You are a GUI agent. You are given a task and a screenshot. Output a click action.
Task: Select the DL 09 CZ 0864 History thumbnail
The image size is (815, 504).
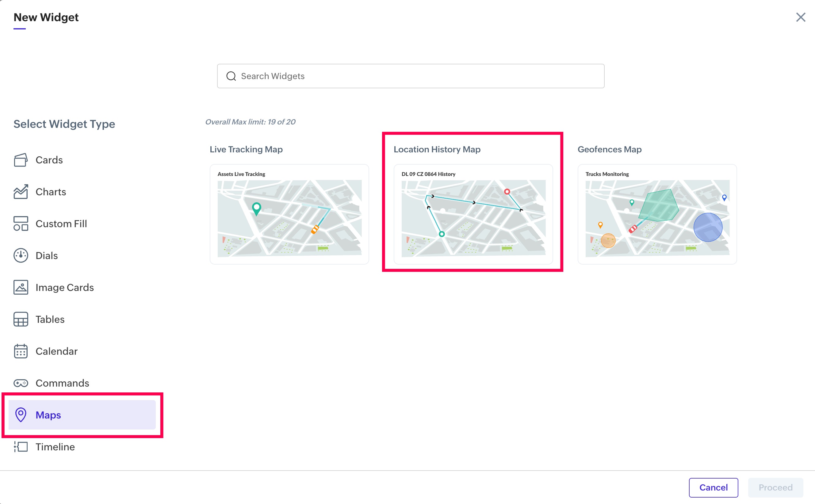(x=473, y=214)
